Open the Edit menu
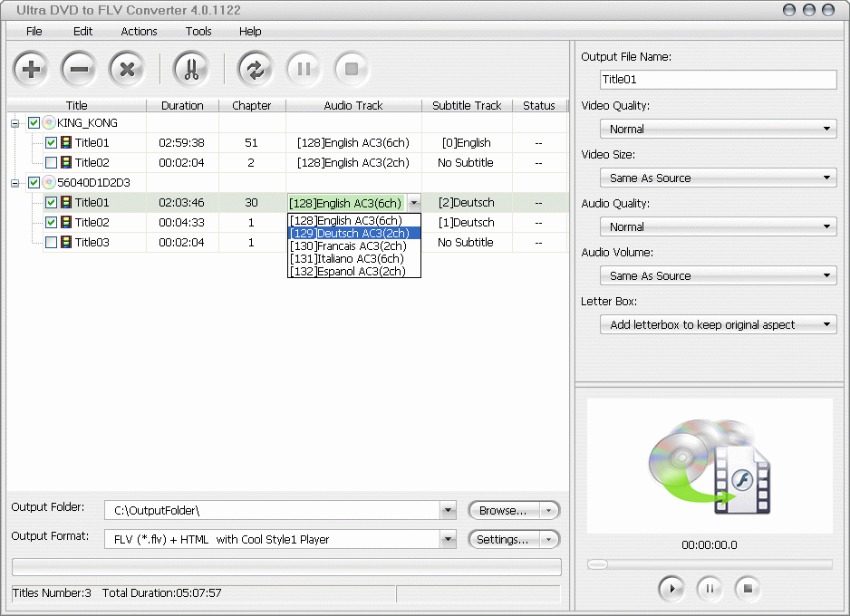Screen dimensions: 850x616 coord(83,32)
